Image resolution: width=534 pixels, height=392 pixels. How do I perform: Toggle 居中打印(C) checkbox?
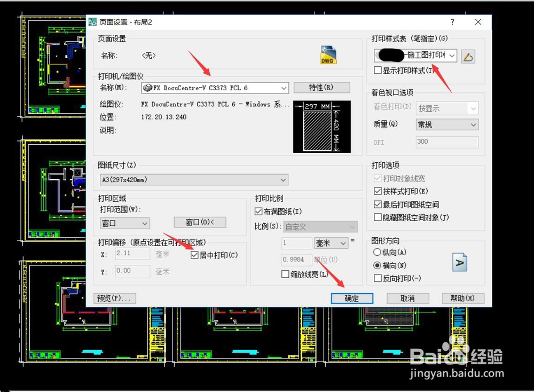pos(194,255)
